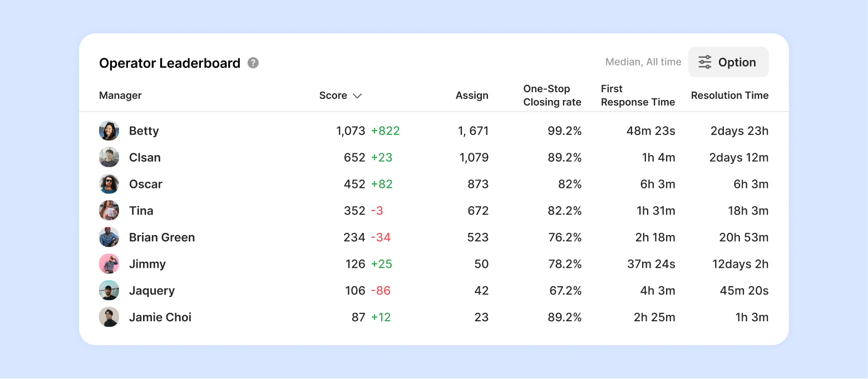868x379 pixels.
Task: Open the Brian Green operator name
Action: coord(162,237)
